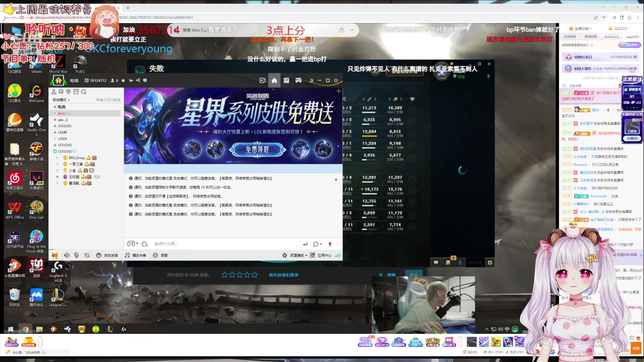Click the location pin icon above channel list

[68, 92]
